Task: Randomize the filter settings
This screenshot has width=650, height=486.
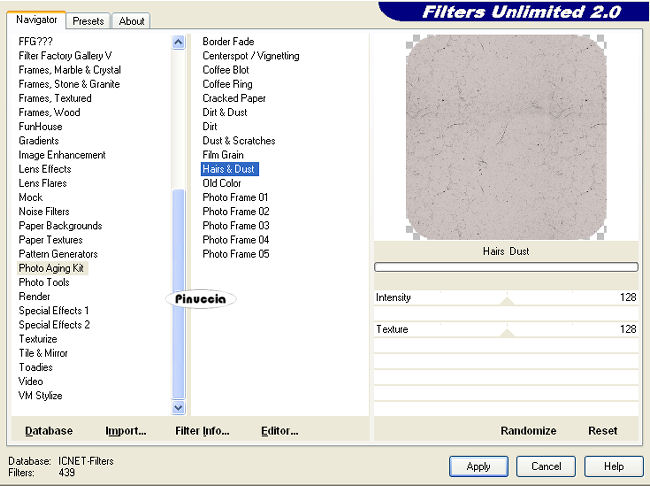Action: (528, 431)
